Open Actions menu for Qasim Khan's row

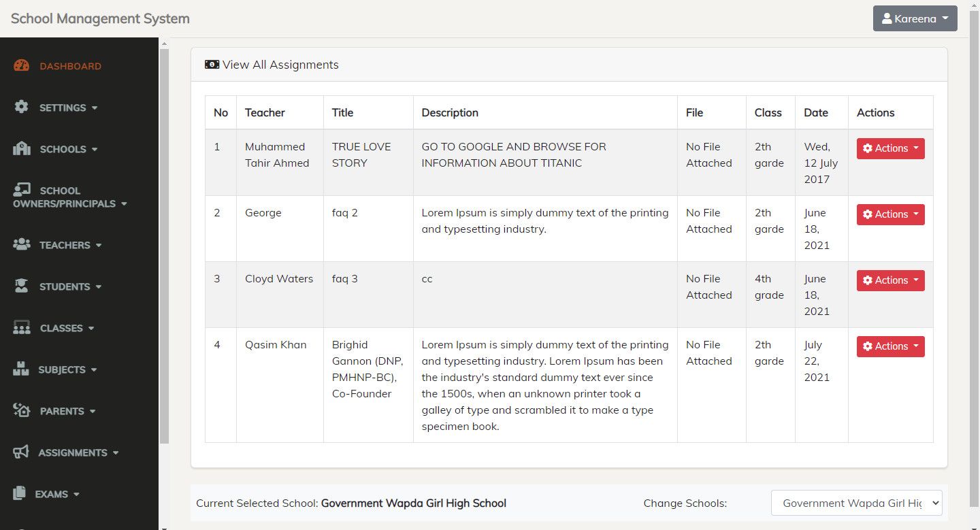tap(890, 346)
